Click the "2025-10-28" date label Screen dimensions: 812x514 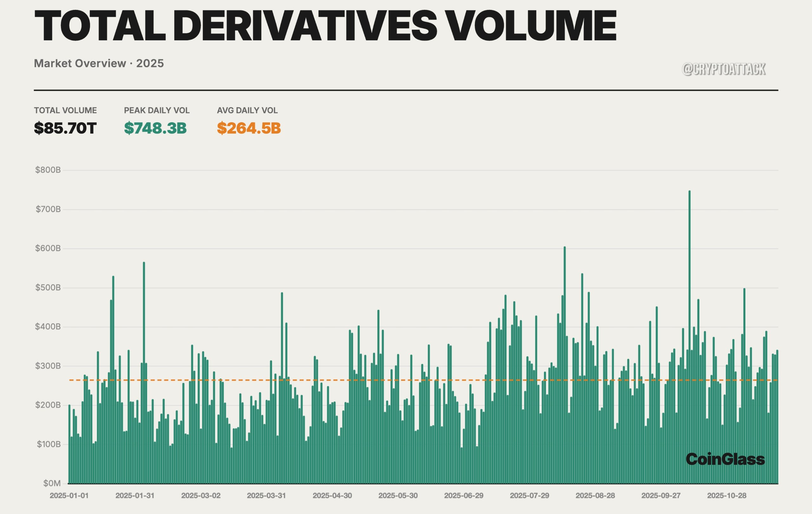727,496
